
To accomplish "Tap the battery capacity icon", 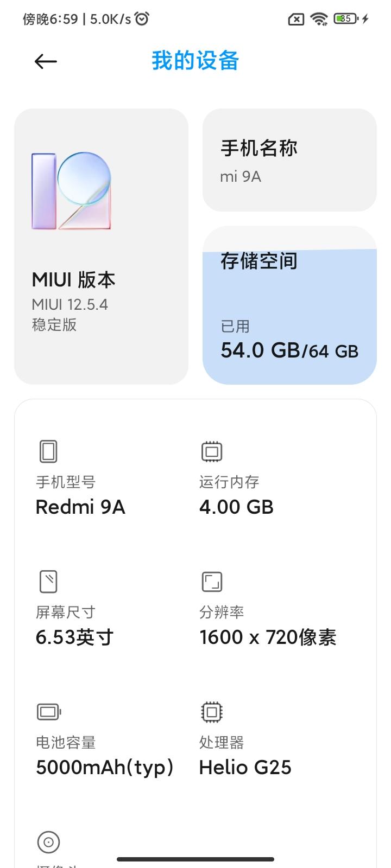I will click(x=48, y=712).
